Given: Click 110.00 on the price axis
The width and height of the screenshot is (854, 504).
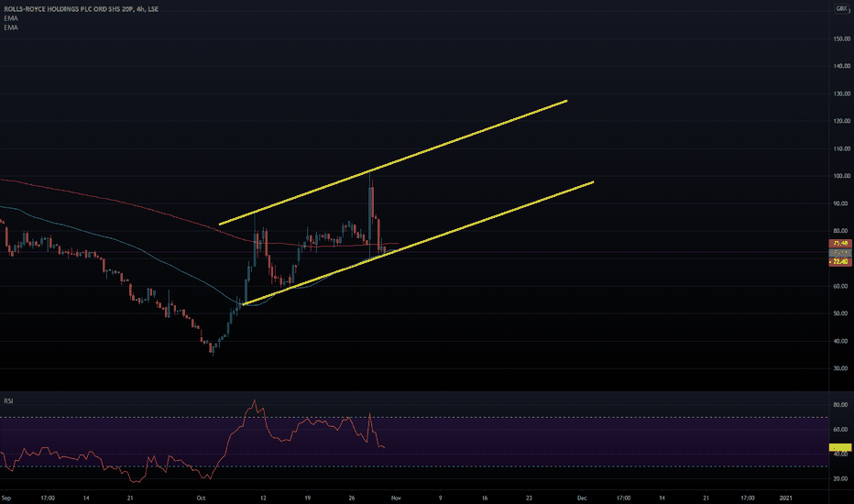Looking at the screenshot, I should point(841,148).
